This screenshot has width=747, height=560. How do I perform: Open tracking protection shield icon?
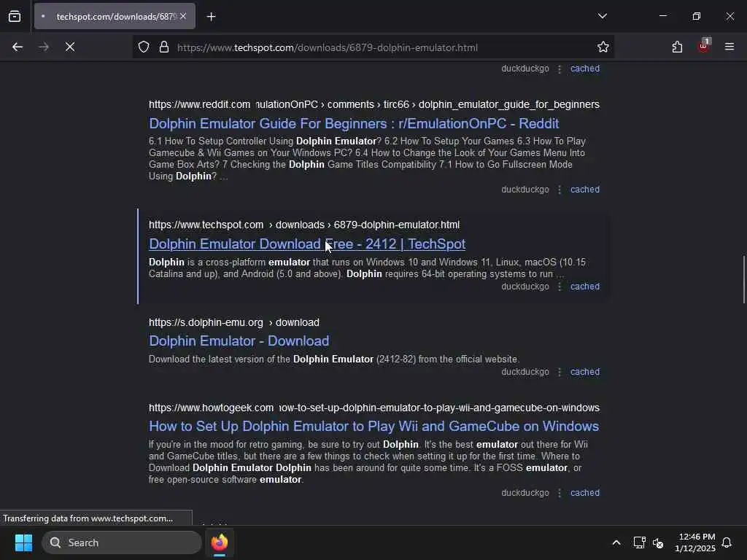(144, 47)
